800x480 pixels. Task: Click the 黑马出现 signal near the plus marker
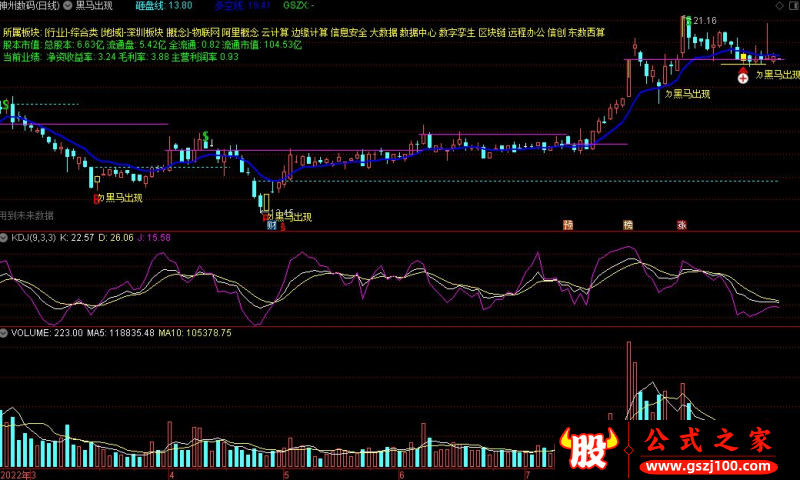click(x=778, y=75)
